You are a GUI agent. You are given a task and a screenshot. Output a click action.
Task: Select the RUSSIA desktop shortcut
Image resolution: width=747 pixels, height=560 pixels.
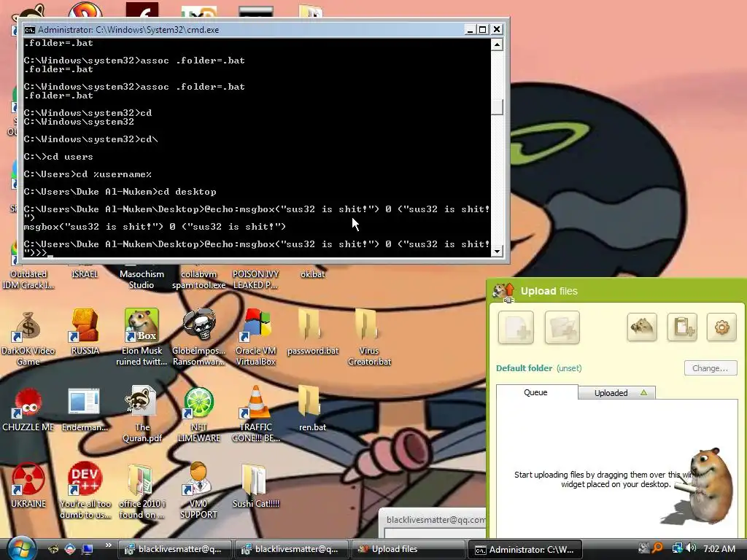tap(85, 331)
